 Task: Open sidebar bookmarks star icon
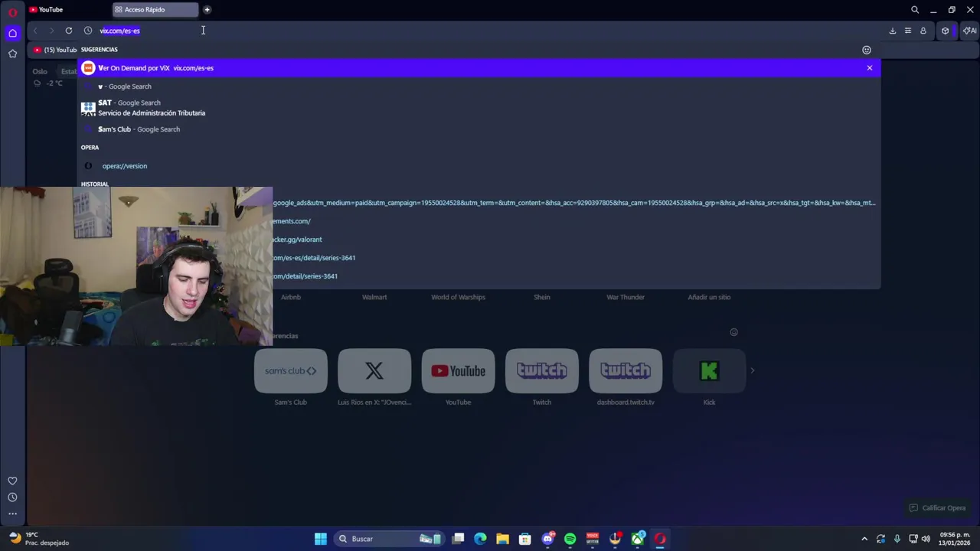tap(12, 54)
